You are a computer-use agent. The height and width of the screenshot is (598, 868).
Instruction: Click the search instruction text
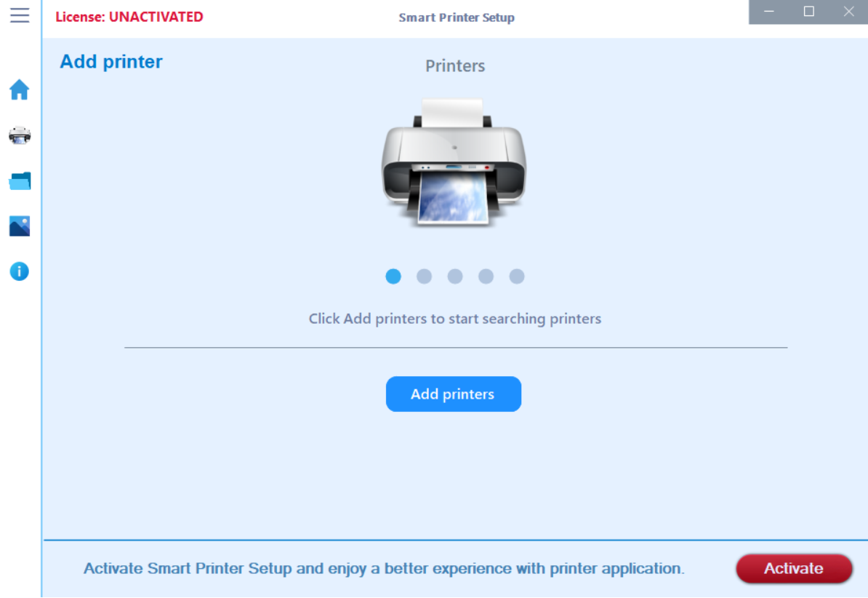455,319
